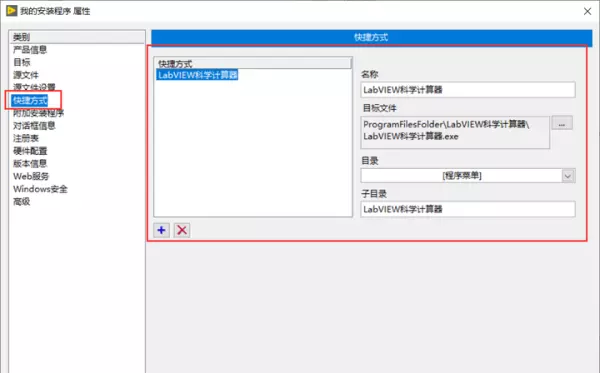The image size is (600, 373).
Task: Open the 目录 dropdown arrow
Action: [568, 176]
